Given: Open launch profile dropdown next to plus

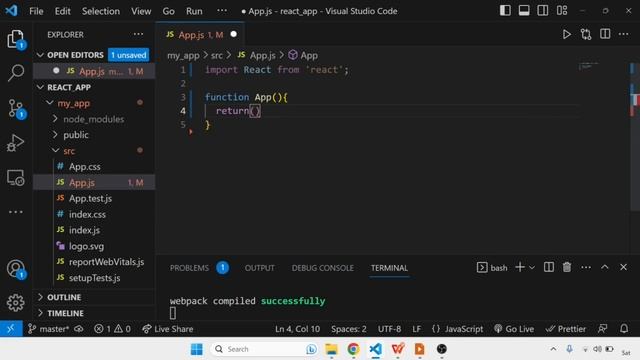Looking at the screenshot, I should click(x=532, y=268).
